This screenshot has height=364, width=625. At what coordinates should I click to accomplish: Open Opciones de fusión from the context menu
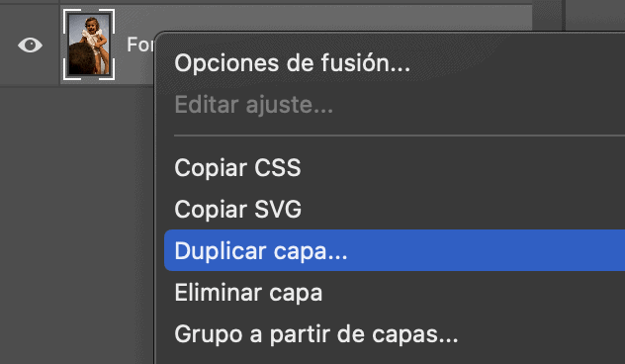[x=292, y=63]
